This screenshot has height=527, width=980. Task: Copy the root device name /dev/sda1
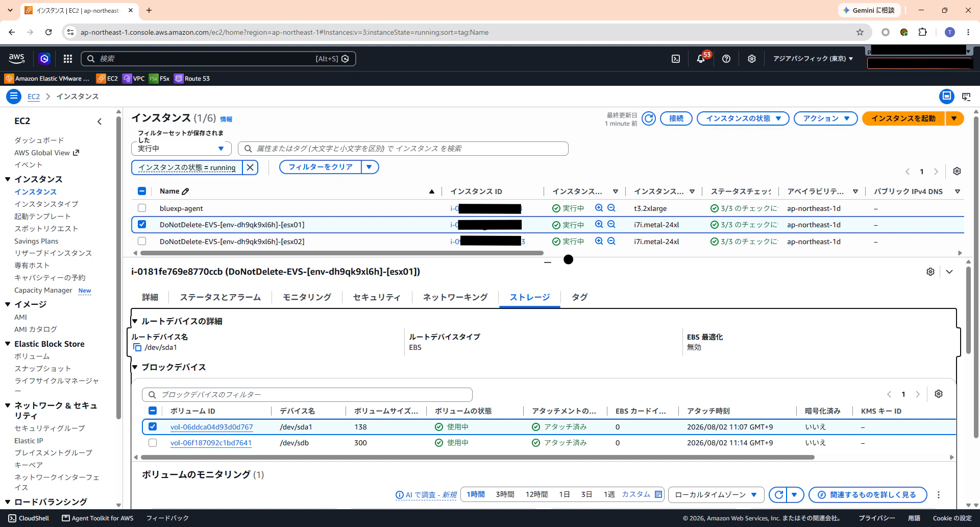(x=137, y=347)
